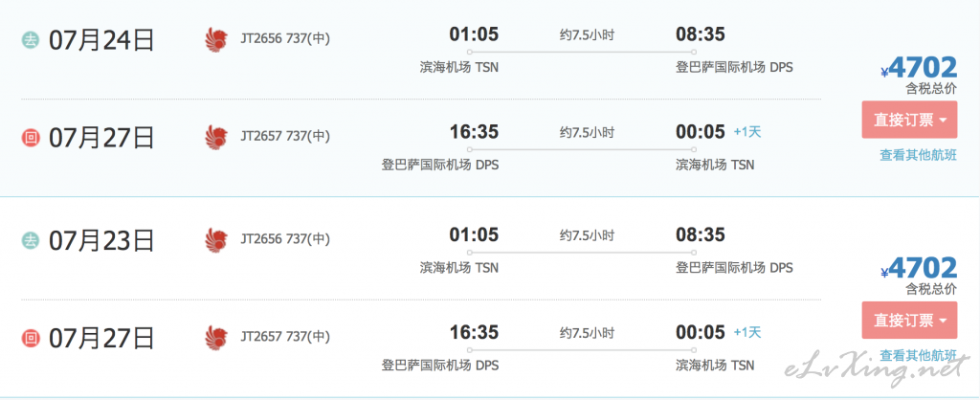980x400 pixels.
Task: Click the green 去 badge beside 07月23日
Action: pos(31,240)
